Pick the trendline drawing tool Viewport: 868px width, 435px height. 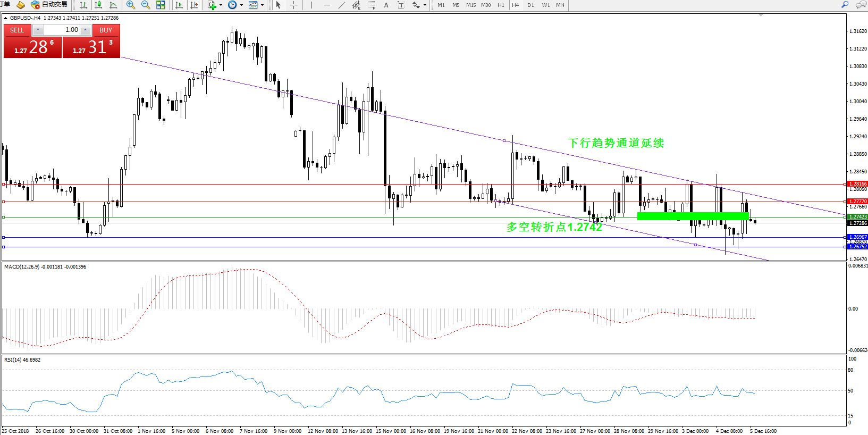[x=342, y=5]
